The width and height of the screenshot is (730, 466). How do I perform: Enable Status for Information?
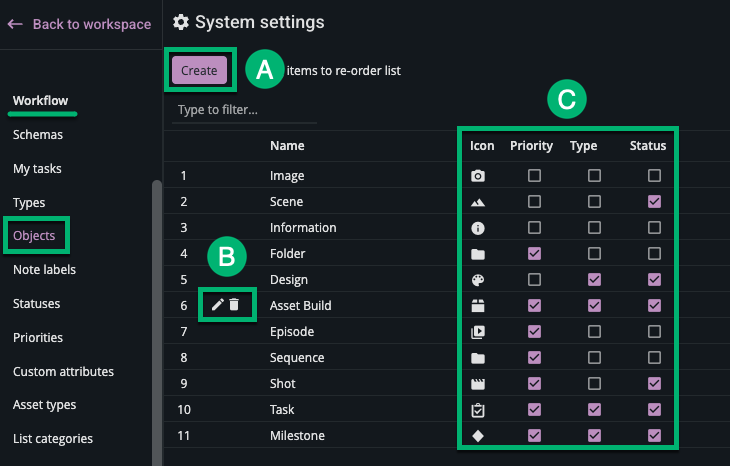coord(654,228)
